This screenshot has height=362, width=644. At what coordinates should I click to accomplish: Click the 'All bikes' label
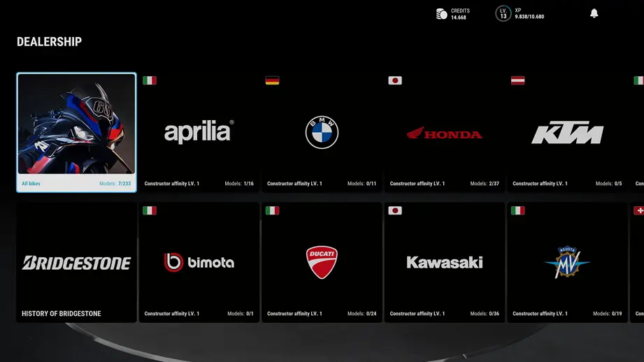(31, 184)
